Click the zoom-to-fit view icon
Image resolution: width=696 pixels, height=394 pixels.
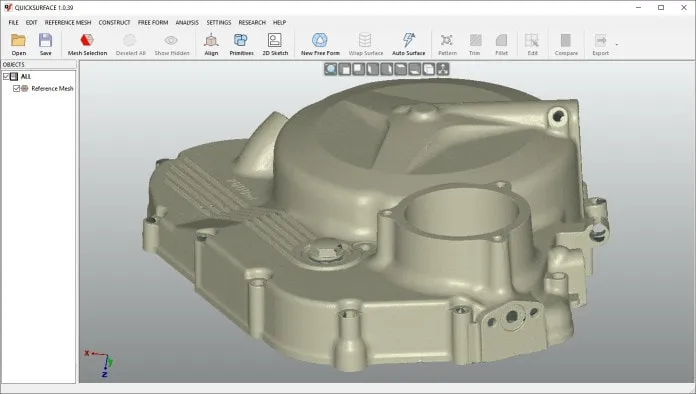pyautogui.click(x=330, y=69)
